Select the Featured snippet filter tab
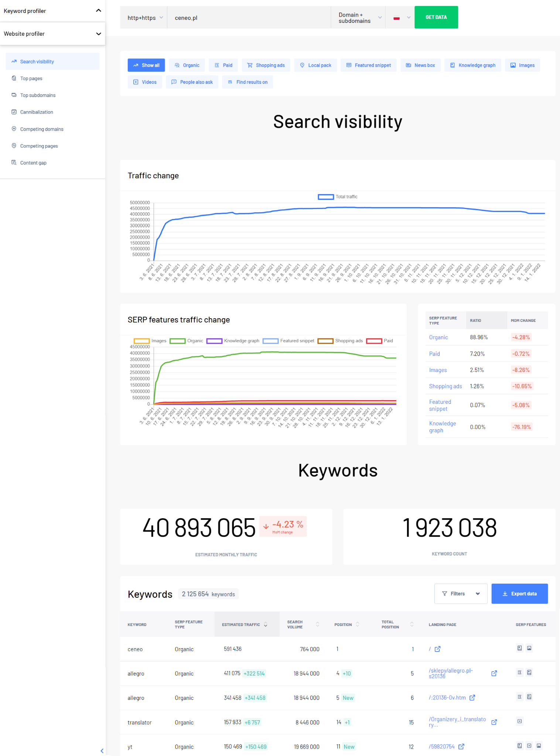Image resolution: width=560 pixels, height=756 pixels. [x=368, y=65]
